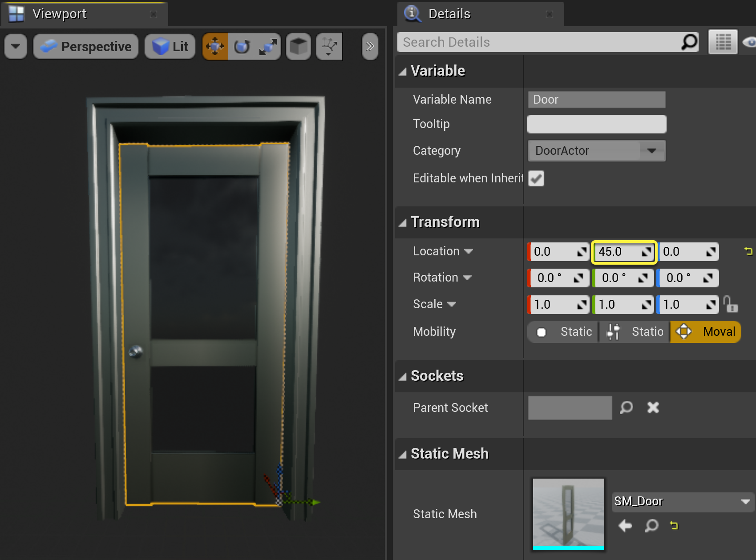This screenshot has height=560, width=756.
Task: Use selected asset for Static Mesh
Action: coord(625,526)
